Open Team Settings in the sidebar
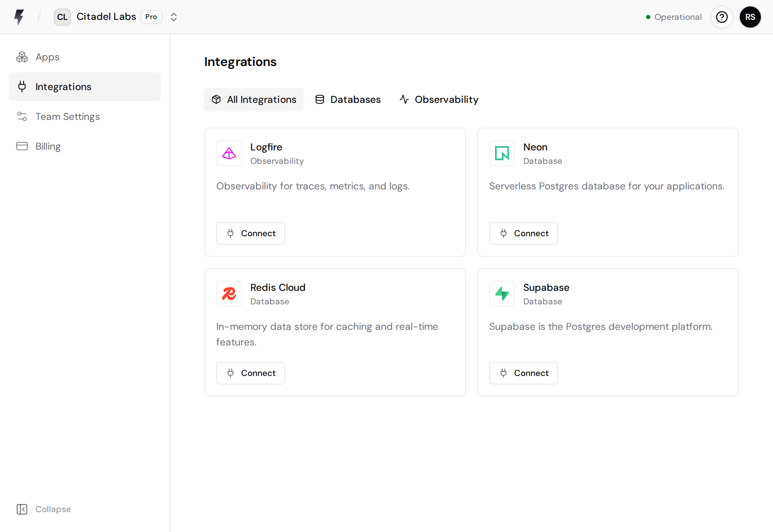Screen dimensions: 773x532 click(x=85, y=116)
